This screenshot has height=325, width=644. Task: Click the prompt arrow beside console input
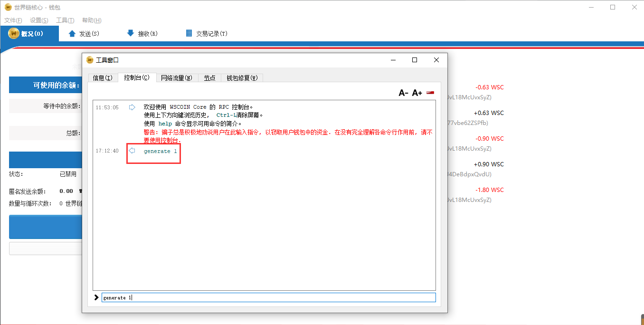coord(96,297)
